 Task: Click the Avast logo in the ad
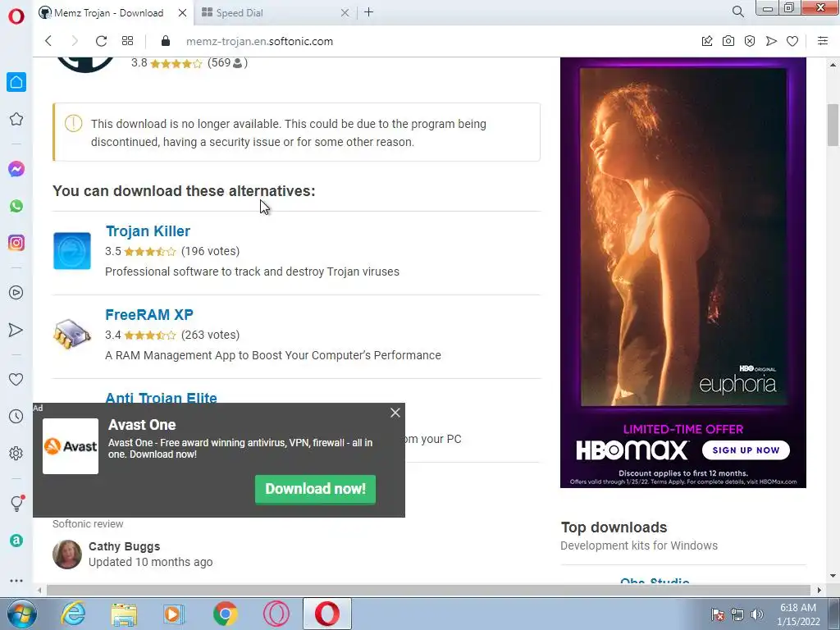coord(71,446)
